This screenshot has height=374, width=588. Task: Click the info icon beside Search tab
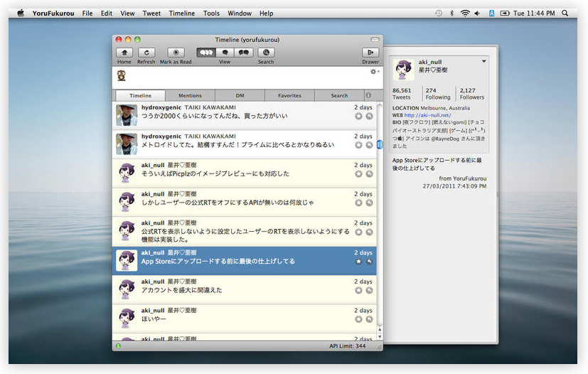coord(368,95)
